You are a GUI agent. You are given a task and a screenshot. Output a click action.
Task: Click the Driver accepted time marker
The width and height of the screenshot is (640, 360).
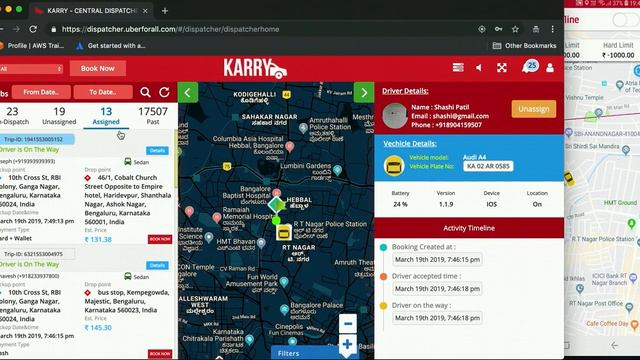click(383, 276)
